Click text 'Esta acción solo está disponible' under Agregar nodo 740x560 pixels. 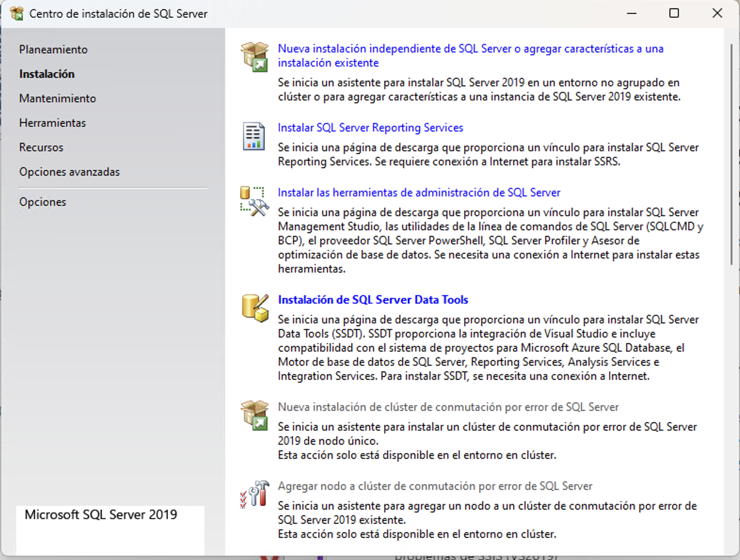pyautogui.click(x=417, y=534)
